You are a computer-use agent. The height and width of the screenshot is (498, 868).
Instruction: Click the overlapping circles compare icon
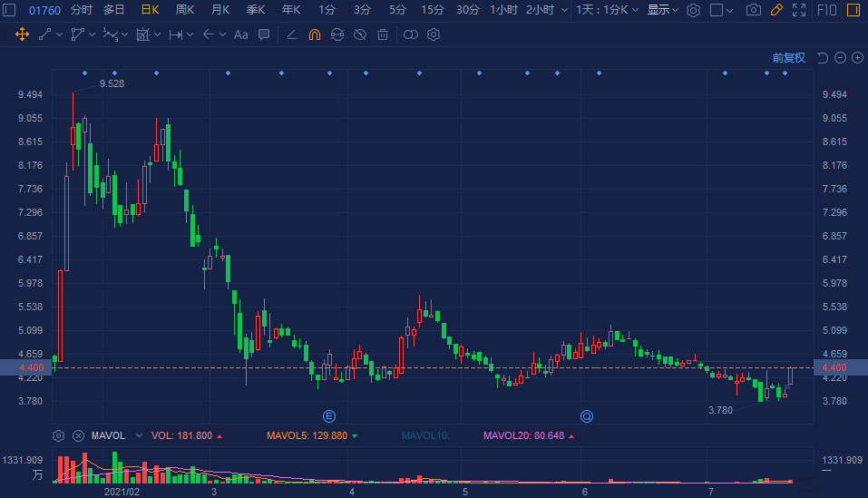(411, 34)
